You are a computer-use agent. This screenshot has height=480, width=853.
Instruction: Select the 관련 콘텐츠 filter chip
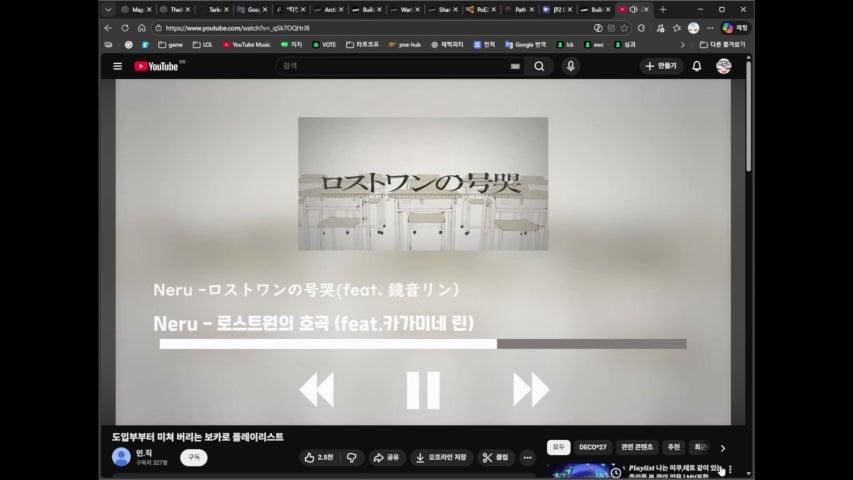coord(637,447)
